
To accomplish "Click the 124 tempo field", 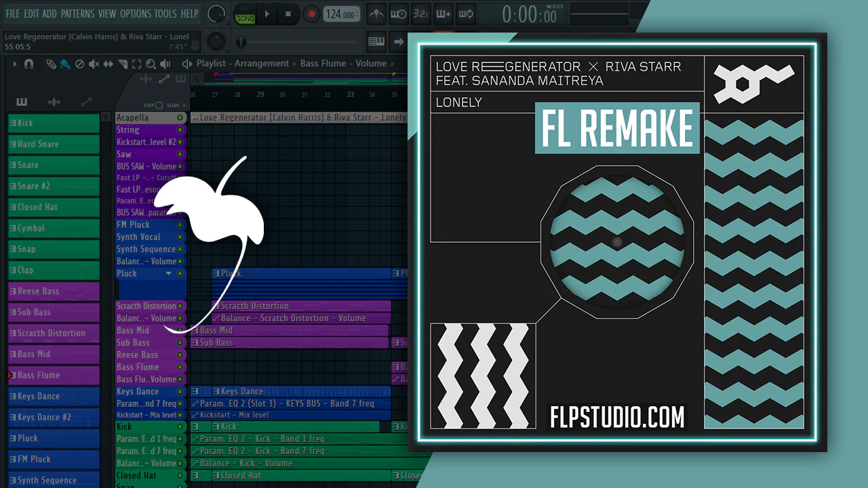I will click(x=340, y=14).
